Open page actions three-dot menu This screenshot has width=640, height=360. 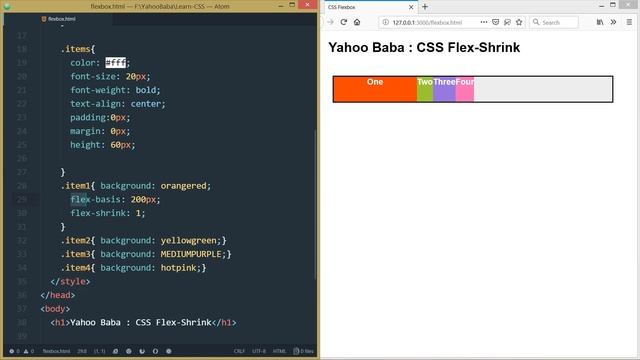click(484, 22)
